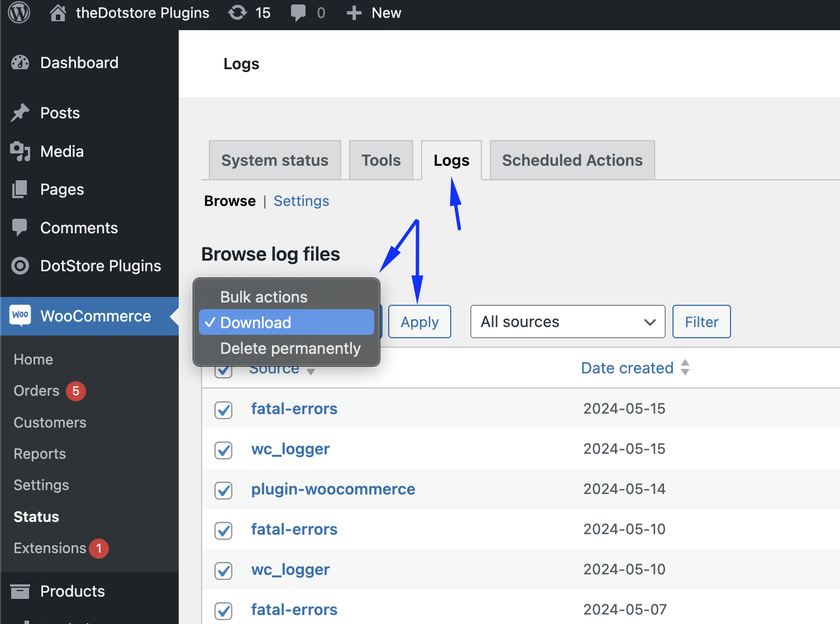Screen dimensions: 840x624
Task: Open theDotstore Plugins site name link
Action: [x=142, y=13]
